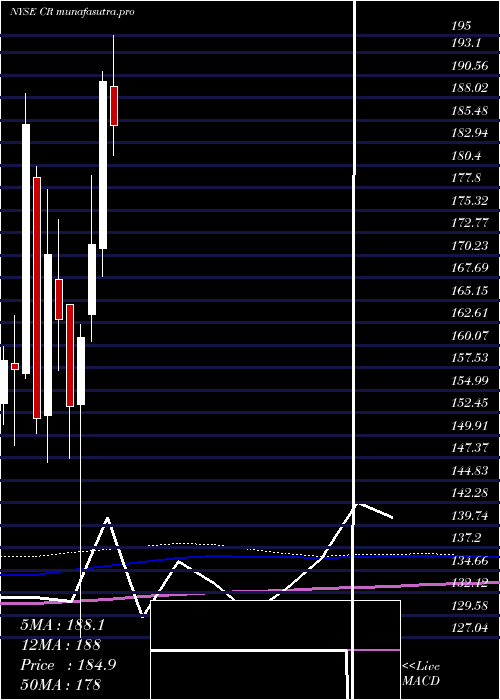The height and width of the screenshot is (700, 500).
Task: Click the 188.02 price level label
Action: pos(470,88)
